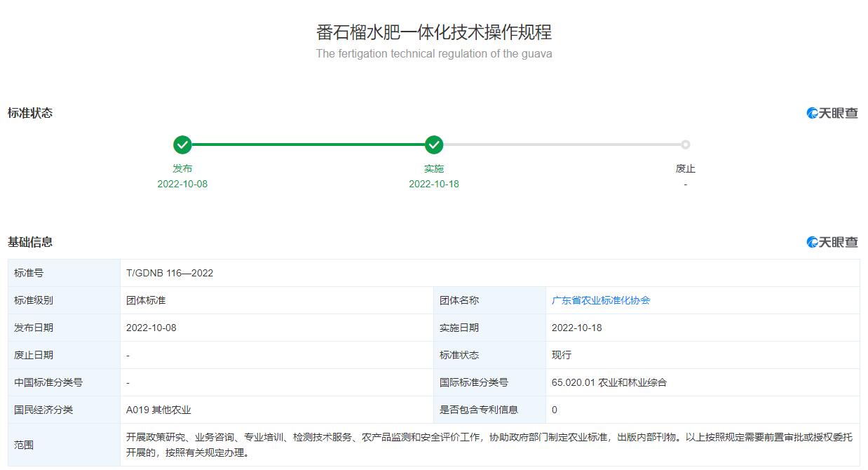Click the green progress line between 发布 and 实施

pos(308,145)
